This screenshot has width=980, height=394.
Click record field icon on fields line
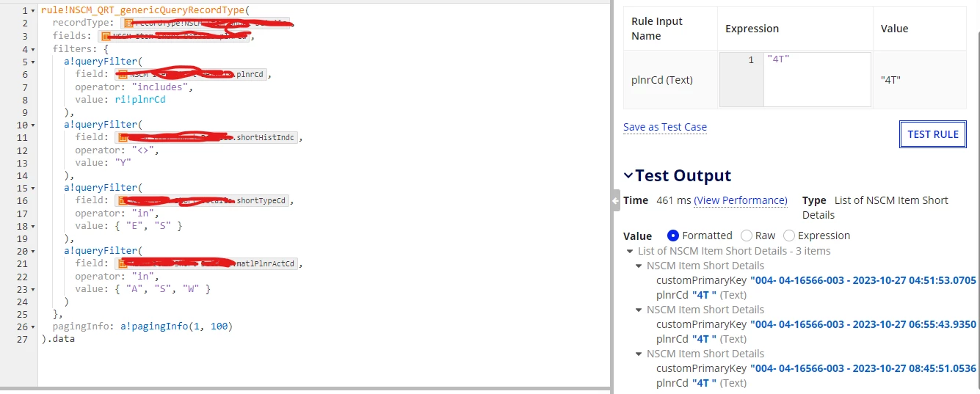coord(106,36)
